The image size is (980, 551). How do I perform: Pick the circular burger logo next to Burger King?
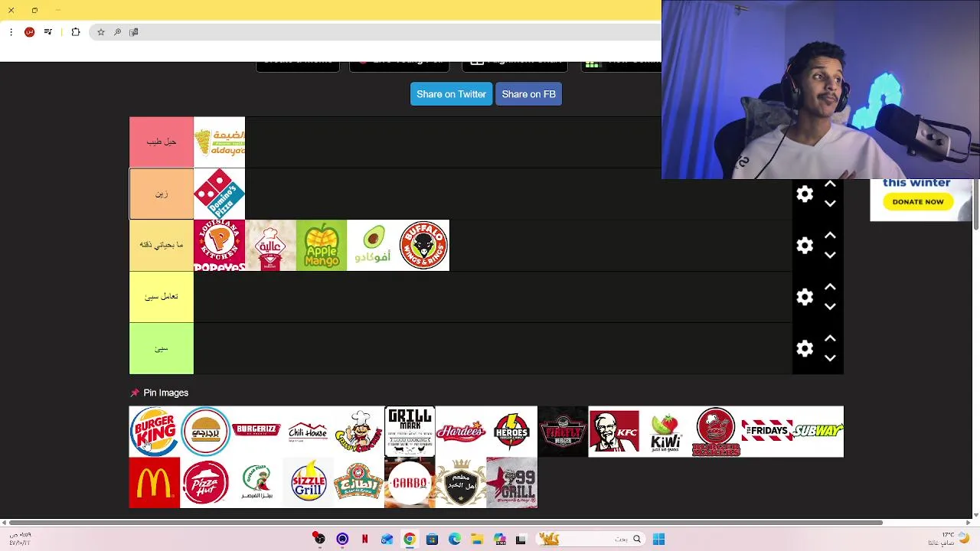pos(205,432)
